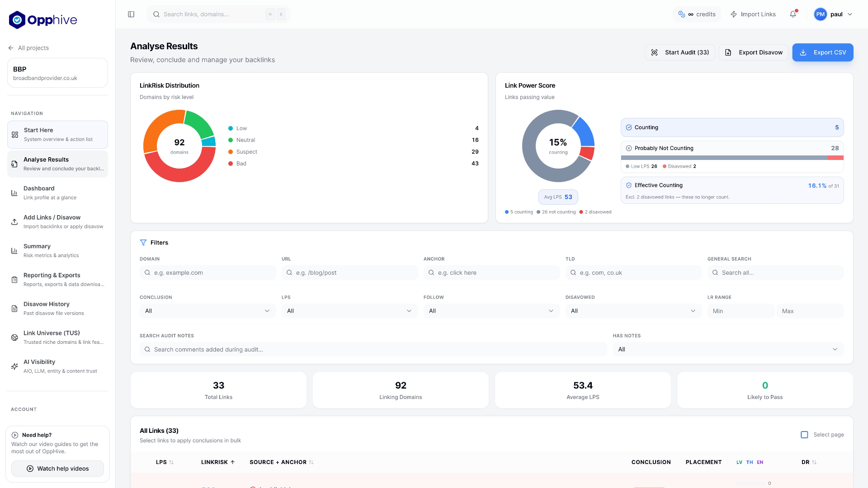Focus the LR Range Min field
The image size is (868, 488).
pos(741,311)
